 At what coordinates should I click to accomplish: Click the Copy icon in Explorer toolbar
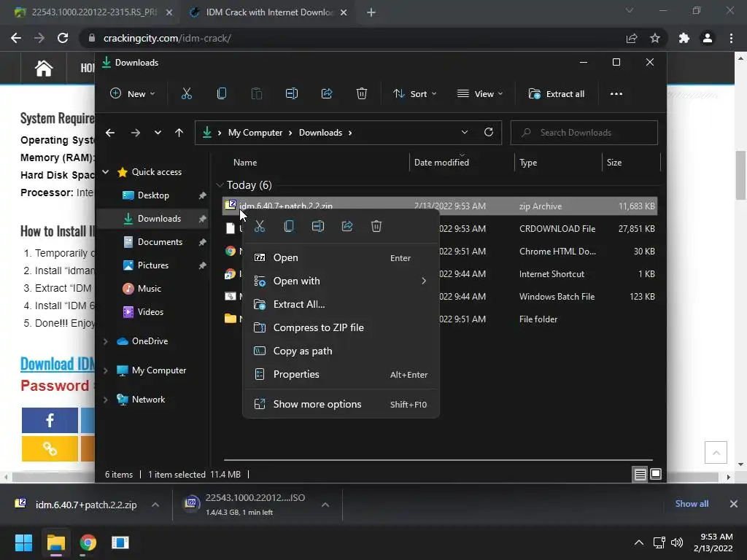point(222,94)
